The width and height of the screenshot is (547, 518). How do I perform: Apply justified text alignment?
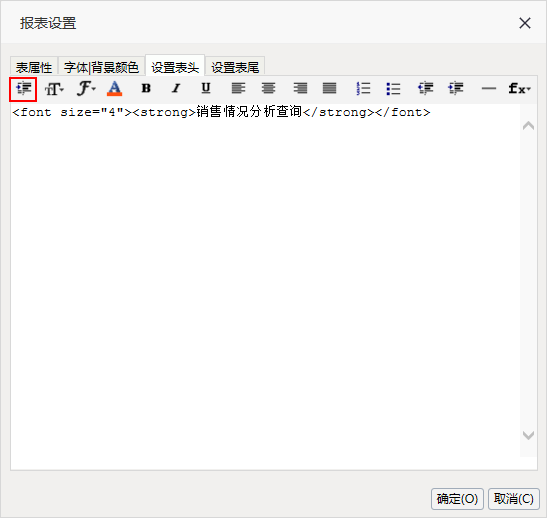(330, 89)
